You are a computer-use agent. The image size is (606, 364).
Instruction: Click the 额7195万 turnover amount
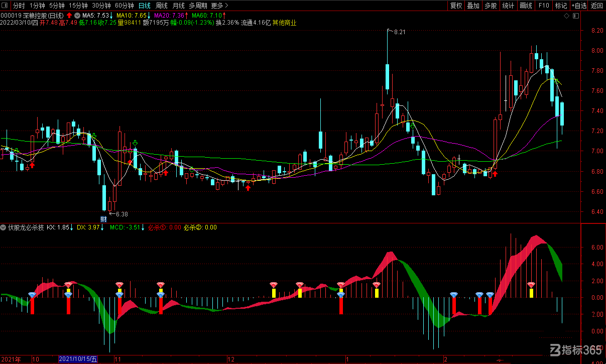pyautogui.click(x=156, y=23)
